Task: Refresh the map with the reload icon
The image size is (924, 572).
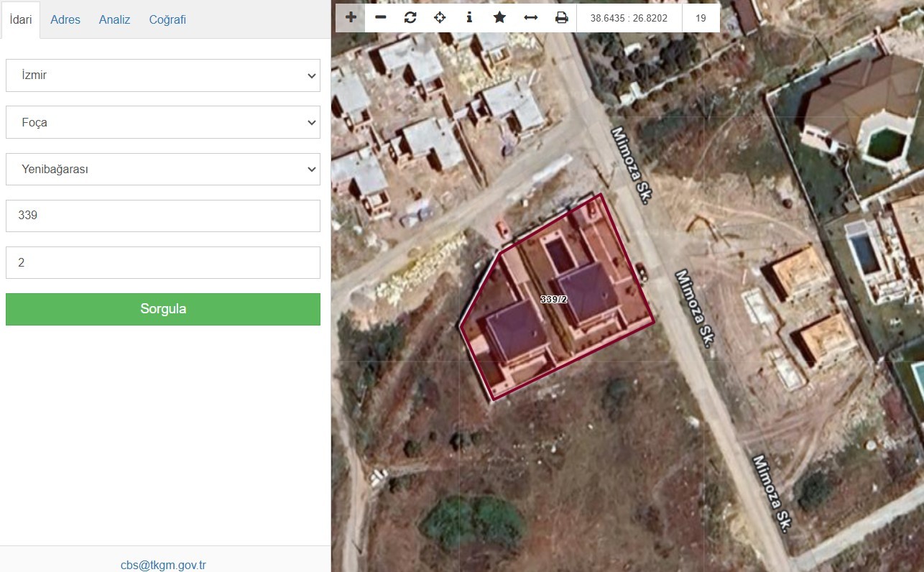Action: click(410, 17)
